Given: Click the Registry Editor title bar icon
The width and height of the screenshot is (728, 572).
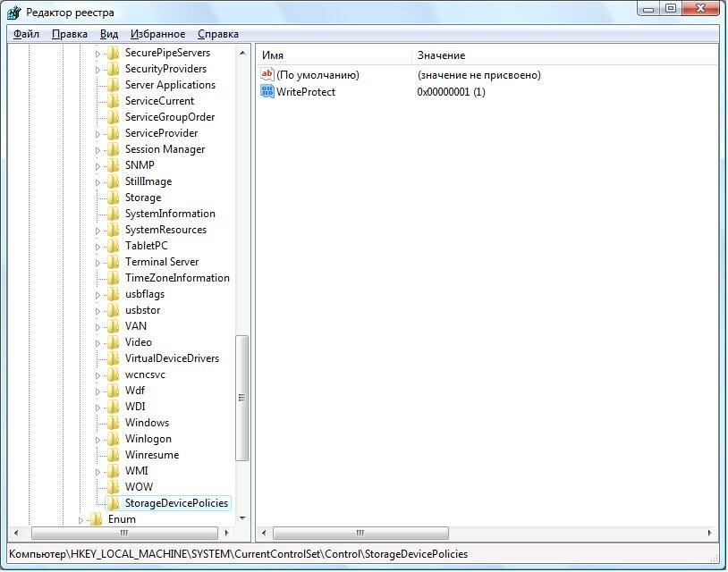Looking at the screenshot, I should click(x=14, y=13).
